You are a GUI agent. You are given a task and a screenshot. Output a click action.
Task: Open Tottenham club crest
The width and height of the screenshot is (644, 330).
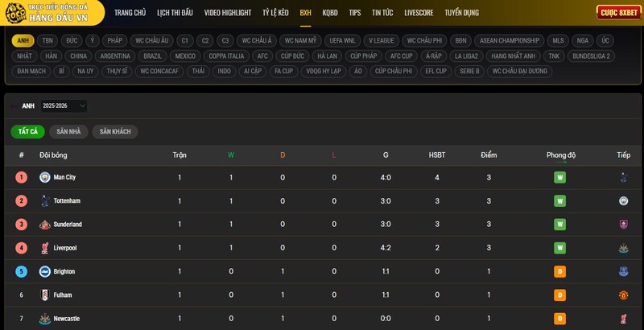[x=45, y=200]
